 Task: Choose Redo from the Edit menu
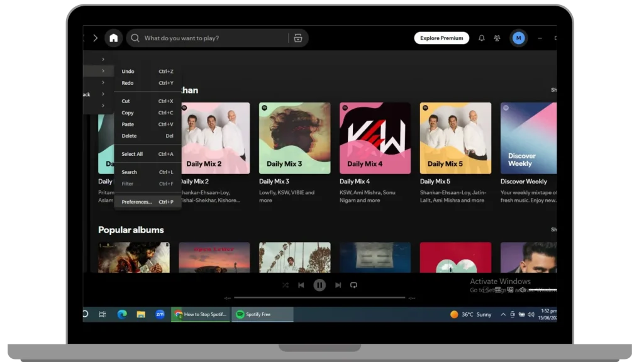147,83
